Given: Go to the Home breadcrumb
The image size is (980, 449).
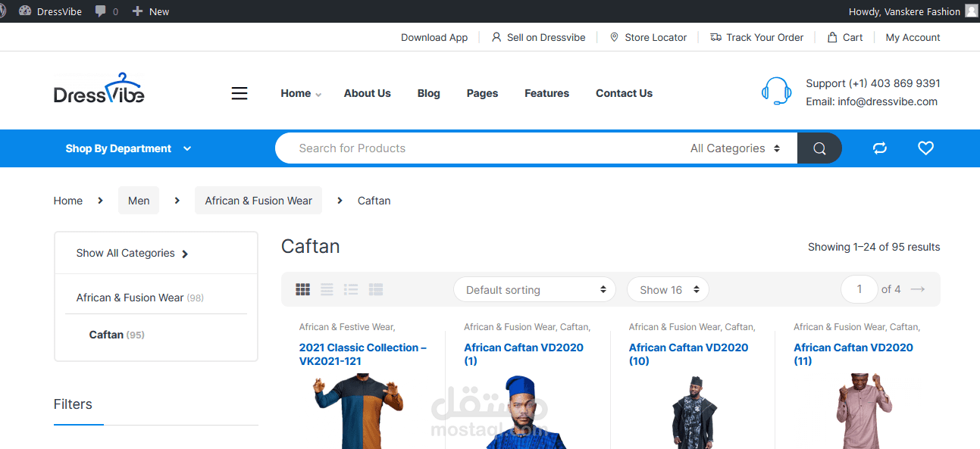Looking at the screenshot, I should (x=68, y=201).
